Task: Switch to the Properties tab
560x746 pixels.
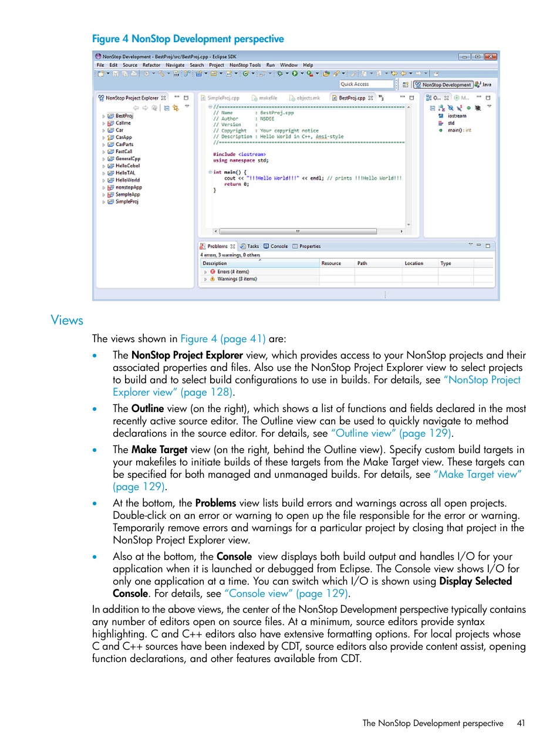Action: (x=306, y=247)
